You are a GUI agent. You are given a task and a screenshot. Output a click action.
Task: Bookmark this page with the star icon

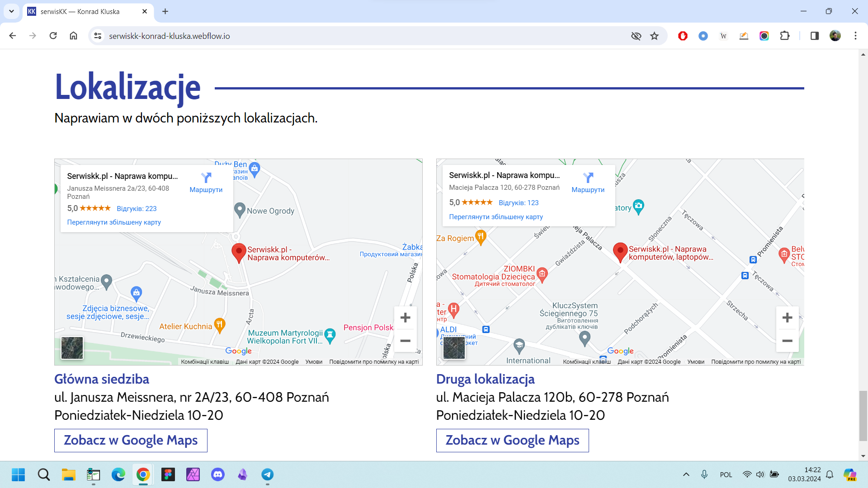click(654, 36)
